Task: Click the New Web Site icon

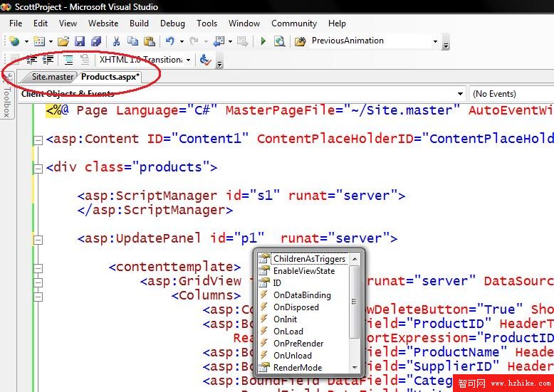Action: point(14,41)
